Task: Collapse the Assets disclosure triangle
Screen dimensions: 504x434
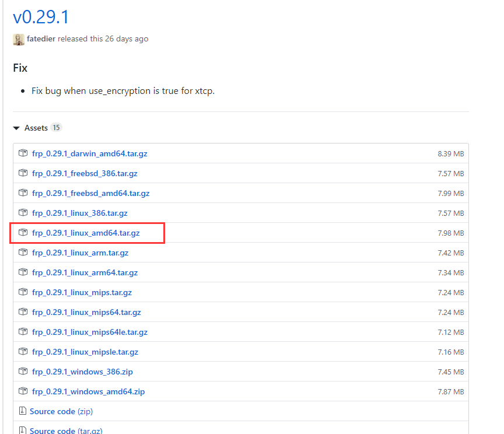Action: pyautogui.click(x=16, y=128)
